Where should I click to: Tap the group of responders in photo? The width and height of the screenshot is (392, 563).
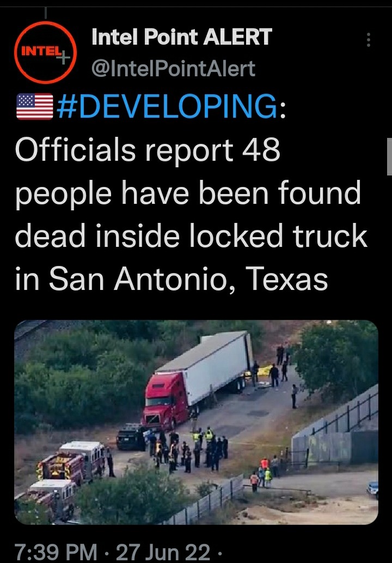coord(187,449)
